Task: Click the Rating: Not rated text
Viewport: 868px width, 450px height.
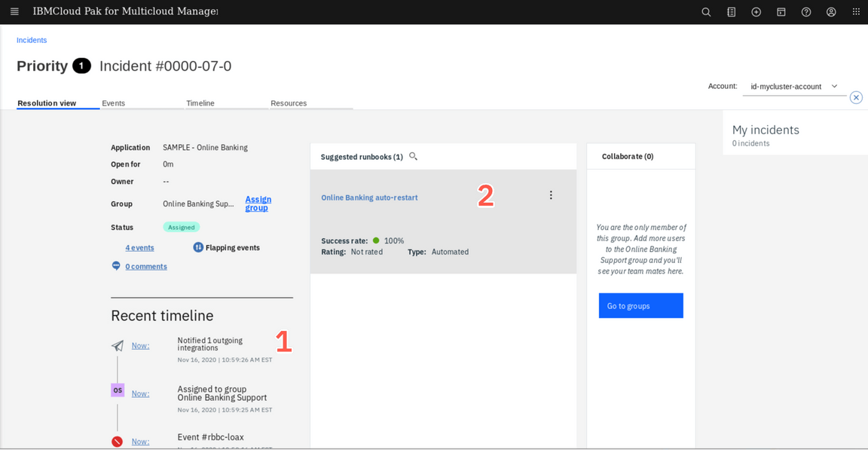Action: (352, 252)
